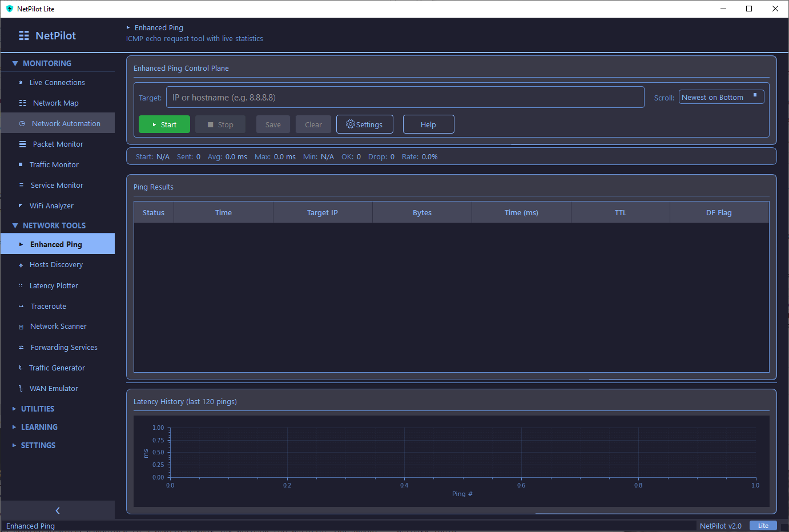Select the Network Scanner icon
The image size is (789, 532).
pos(22,326)
